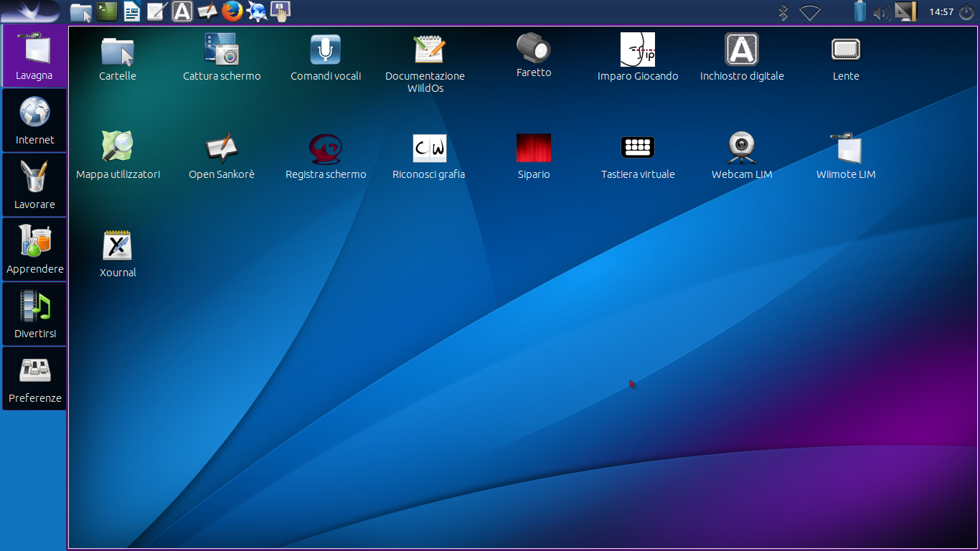Open main menu bird logo button

tap(30, 11)
